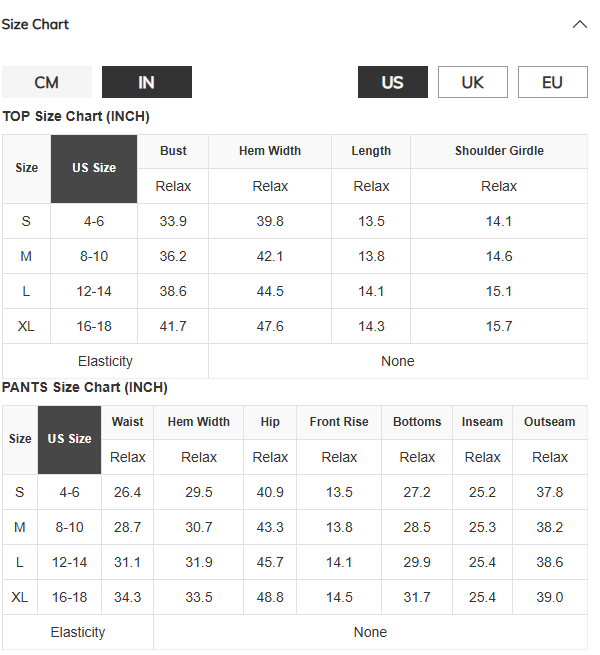This screenshot has width=600, height=655.
Task: Collapse the Size Chart section chevron
Action: pos(580,24)
